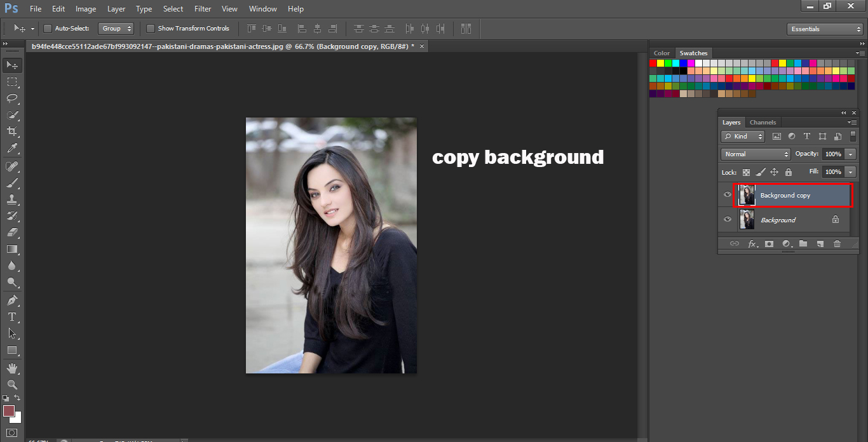Image resolution: width=868 pixels, height=442 pixels.
Task: Select the Horizontal Type tool
Action: click(x=12, y=317)
